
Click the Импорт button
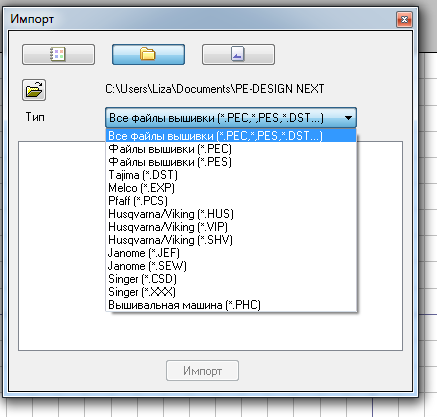click(202, 370)
